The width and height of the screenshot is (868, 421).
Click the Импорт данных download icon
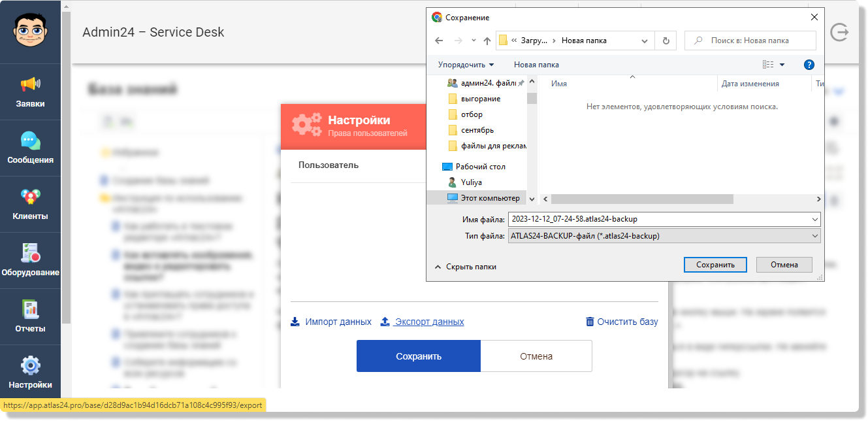pyautogui.click(x=295, y=322)
